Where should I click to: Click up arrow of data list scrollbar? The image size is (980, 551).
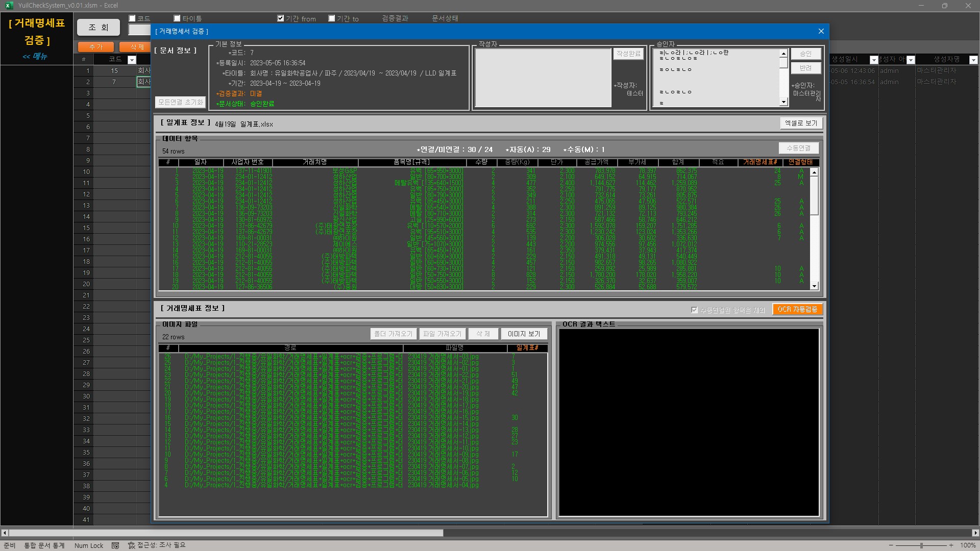point(814,172)
